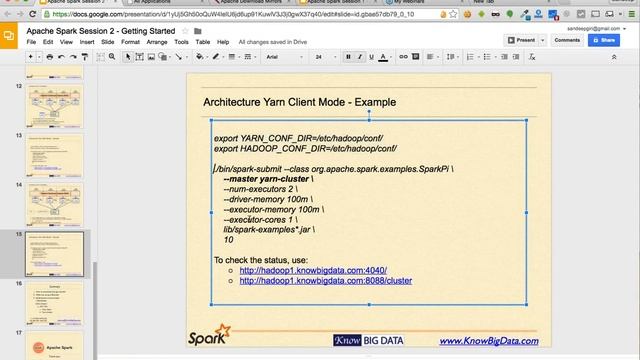The width and height of the screenshot is (640, 360).
Task: Select the line tool
Action: tap(178, 57)
